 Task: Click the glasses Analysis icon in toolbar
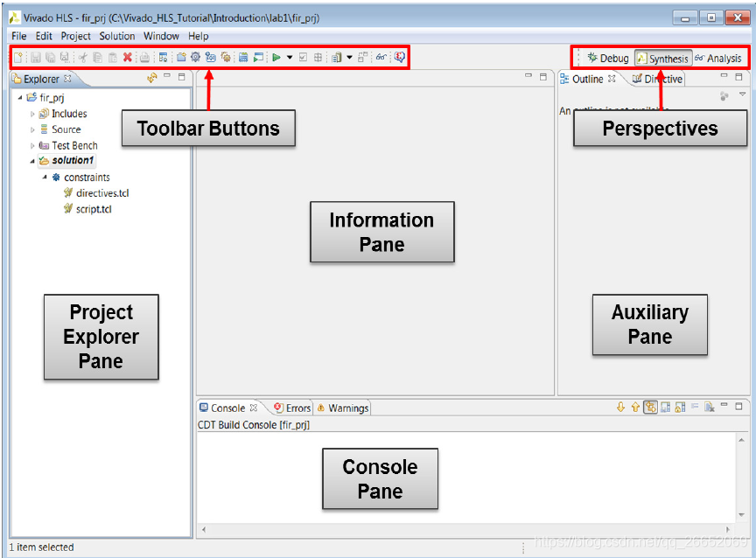(381, 57)
